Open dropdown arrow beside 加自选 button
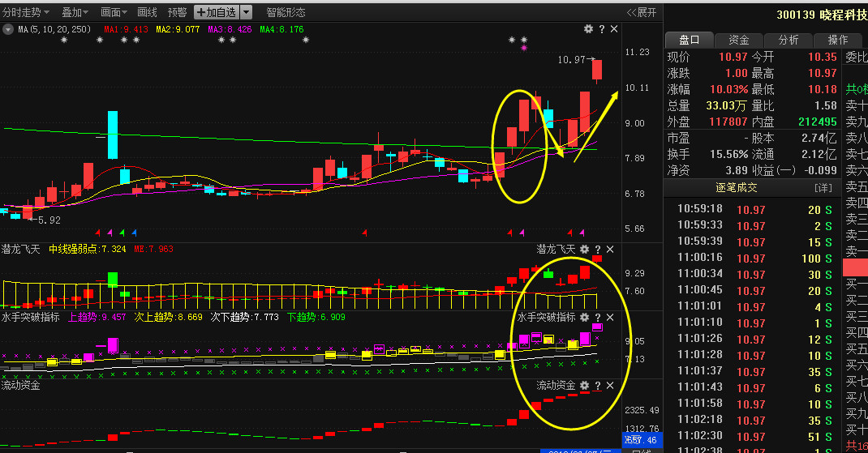 click(247, 12)
